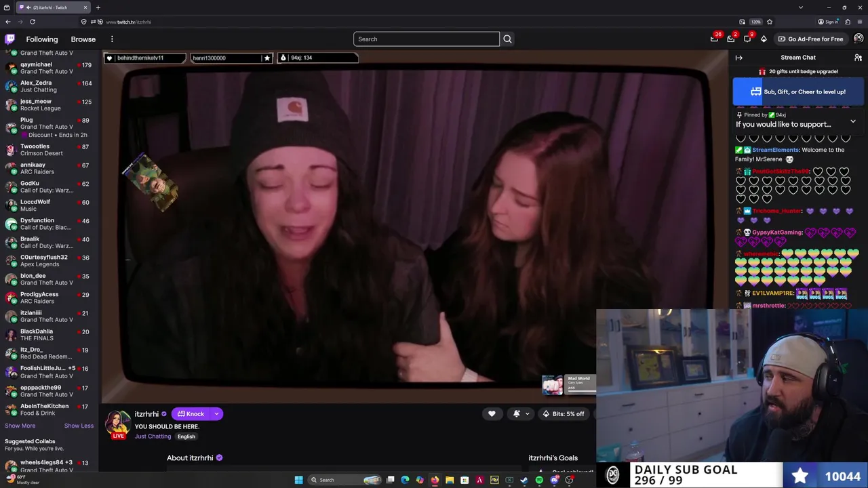The width and height of the screenshot is (868, 488).
Task: Open annikaay channel in sidebar
Action: [47, 168]
